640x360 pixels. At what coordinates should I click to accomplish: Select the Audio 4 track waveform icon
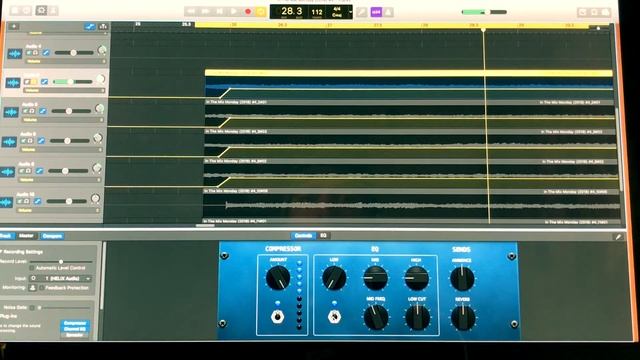point(15,53)
